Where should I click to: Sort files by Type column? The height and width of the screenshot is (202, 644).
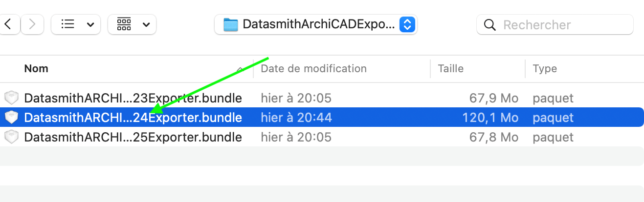pos(544,69)
